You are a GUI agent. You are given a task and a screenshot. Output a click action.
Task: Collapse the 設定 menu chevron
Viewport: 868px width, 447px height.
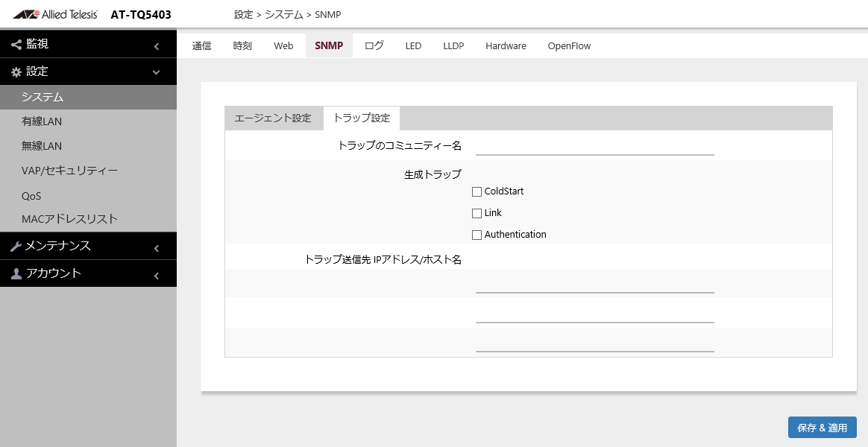pos(157,72)
